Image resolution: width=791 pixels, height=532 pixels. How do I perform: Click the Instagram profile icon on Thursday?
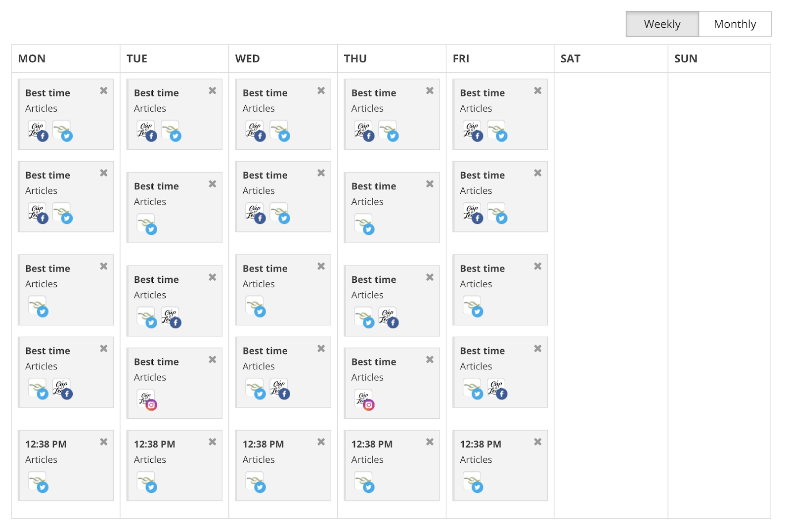(x=364, y=399)
